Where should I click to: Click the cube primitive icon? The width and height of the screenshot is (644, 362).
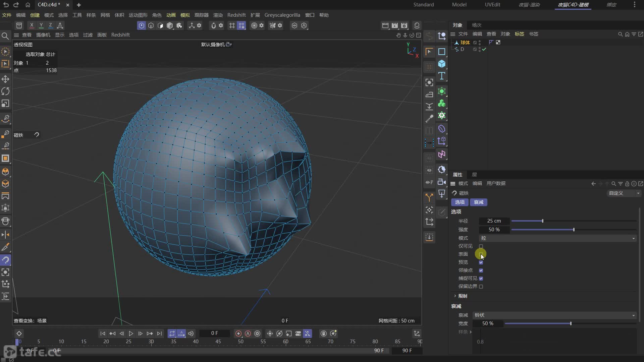(442, 64)
